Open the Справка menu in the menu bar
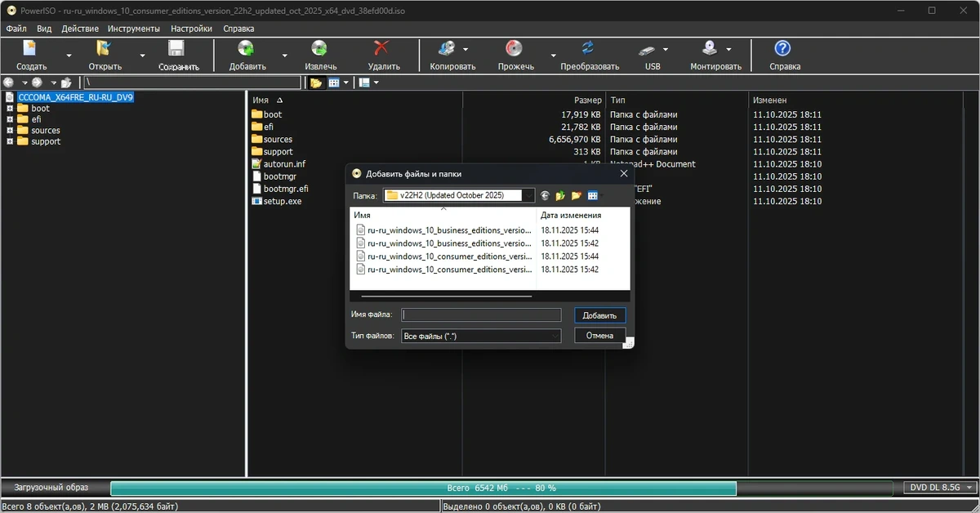The width and height of the screenshot is (980, 513). 238,29
